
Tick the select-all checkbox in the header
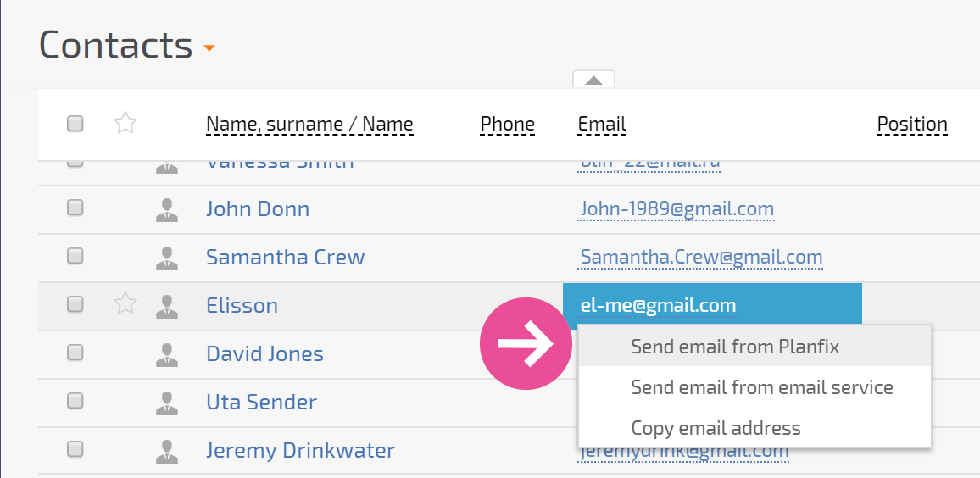pos(75,124)
